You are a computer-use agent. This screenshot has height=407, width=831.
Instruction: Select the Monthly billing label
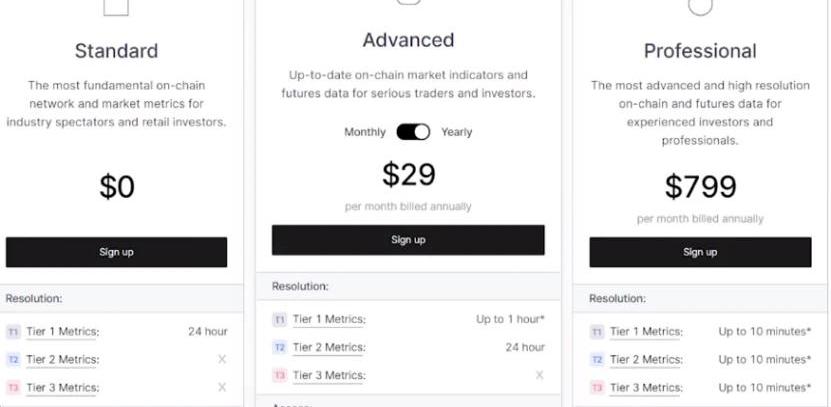pyautogui.click(x=365, y=132)
